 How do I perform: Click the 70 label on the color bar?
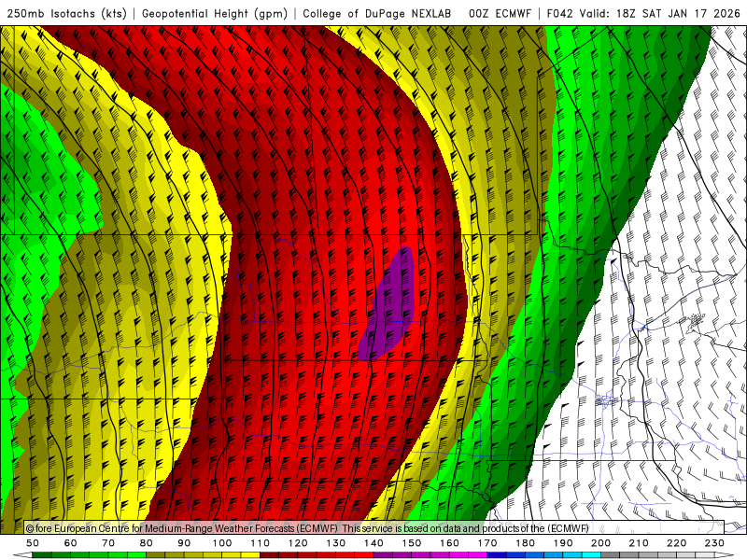[108, 543]
